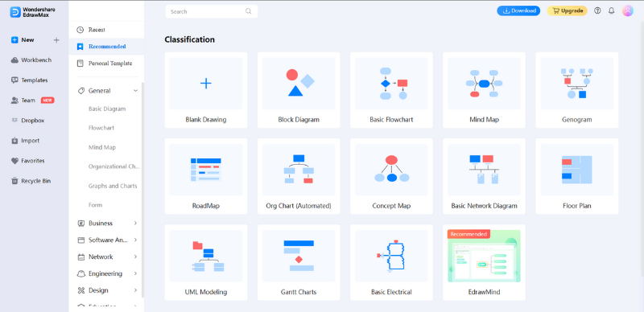Open the EdrawMind recommended card
This screenshot has height=312, width=644.
coord(485,262)
